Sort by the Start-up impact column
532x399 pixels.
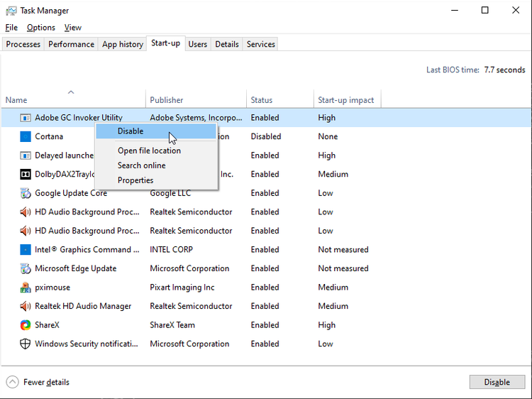point(345,100)
